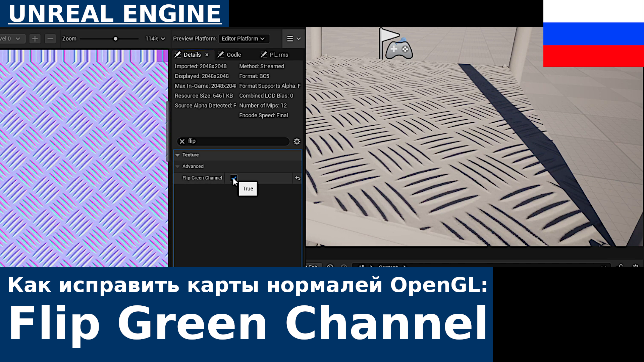This screenshot has width=644, height=362.
Task: Click 'Displayed: 2048x2048' text
Action: click(x=202, y=76)
